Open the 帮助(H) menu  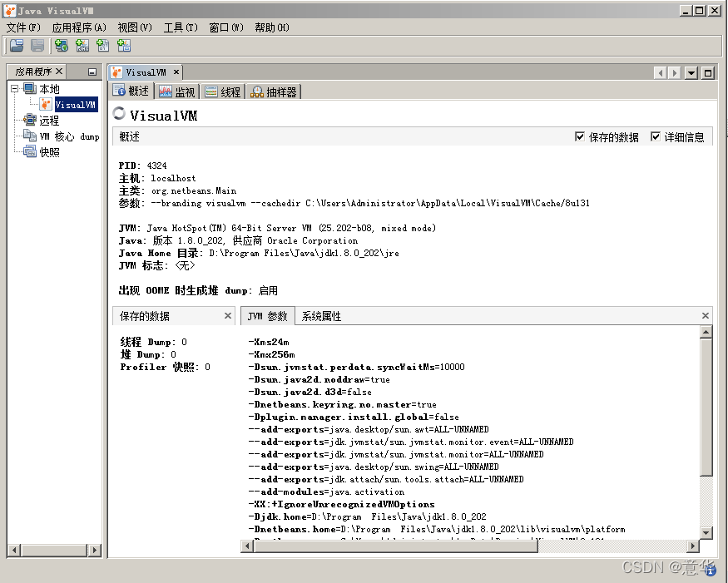pos(271,27)
